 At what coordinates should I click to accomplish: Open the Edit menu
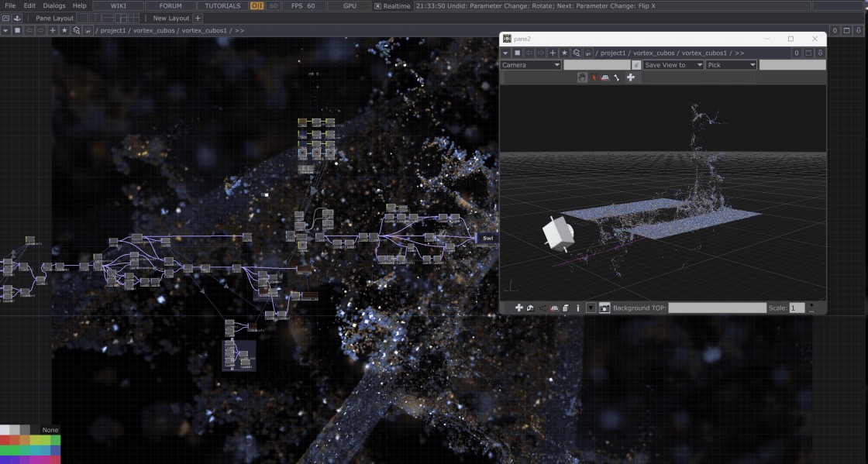pos(29,6)
